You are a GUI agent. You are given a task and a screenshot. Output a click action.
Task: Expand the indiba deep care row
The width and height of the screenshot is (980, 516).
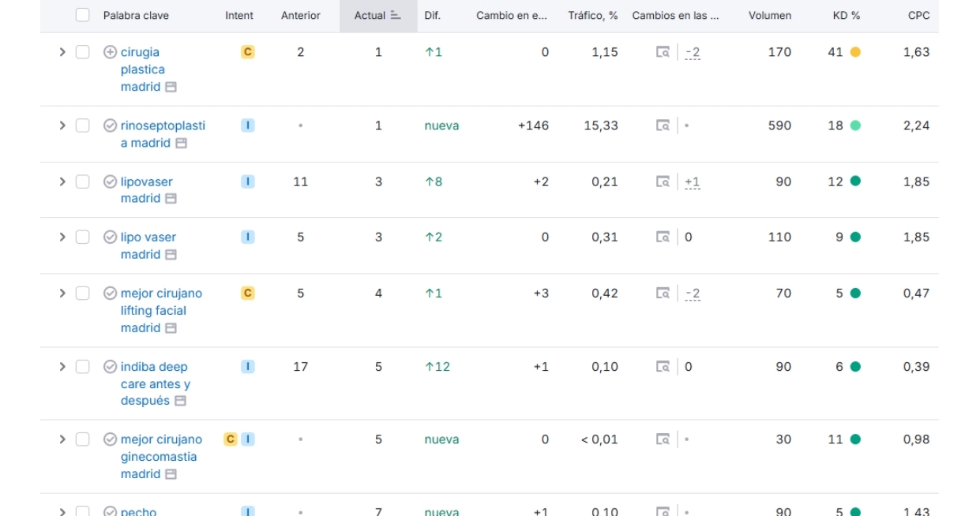tap(62, 367)
